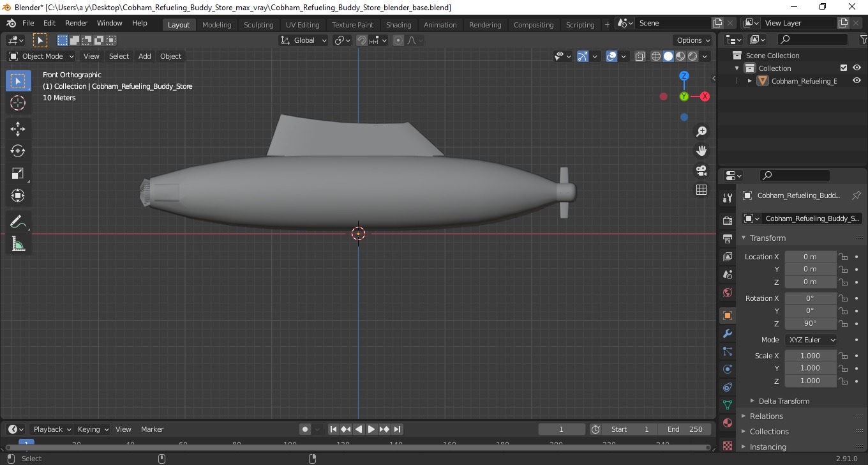This screenshot has height=465, width=868.
Task: Collapse the Transform panel
Action: point(768,238)
